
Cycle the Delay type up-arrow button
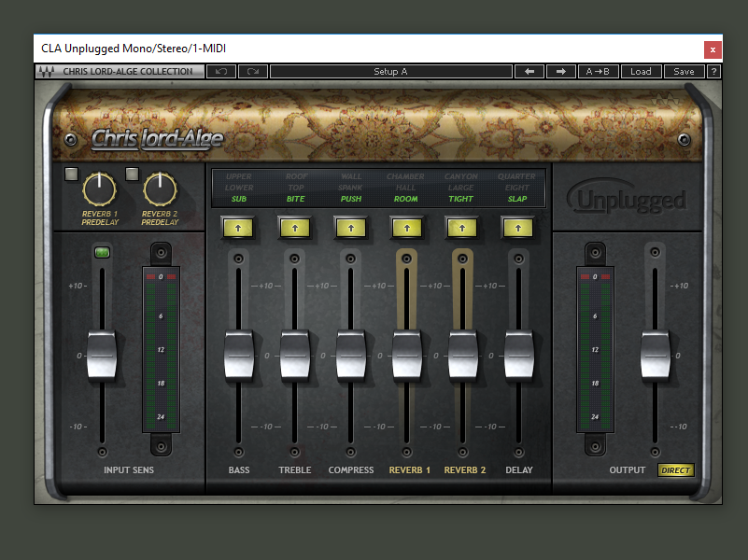pyautogui.click(x=518, y=228)
